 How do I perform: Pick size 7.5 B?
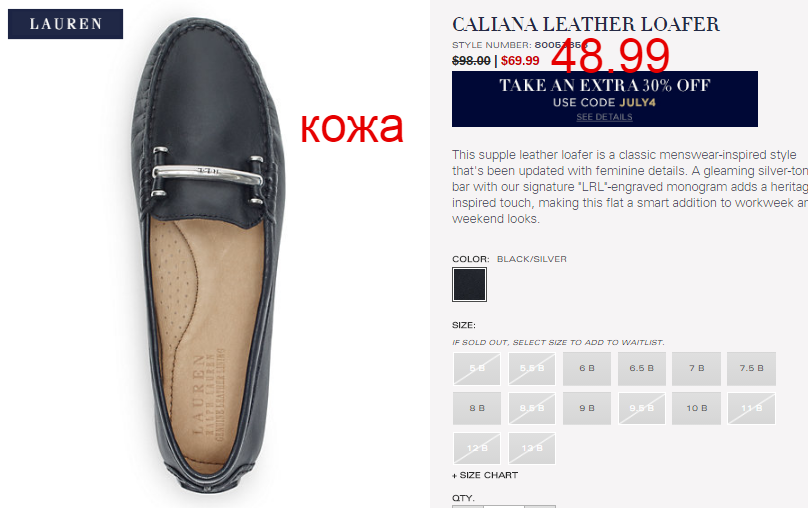(x=751, y=368)
